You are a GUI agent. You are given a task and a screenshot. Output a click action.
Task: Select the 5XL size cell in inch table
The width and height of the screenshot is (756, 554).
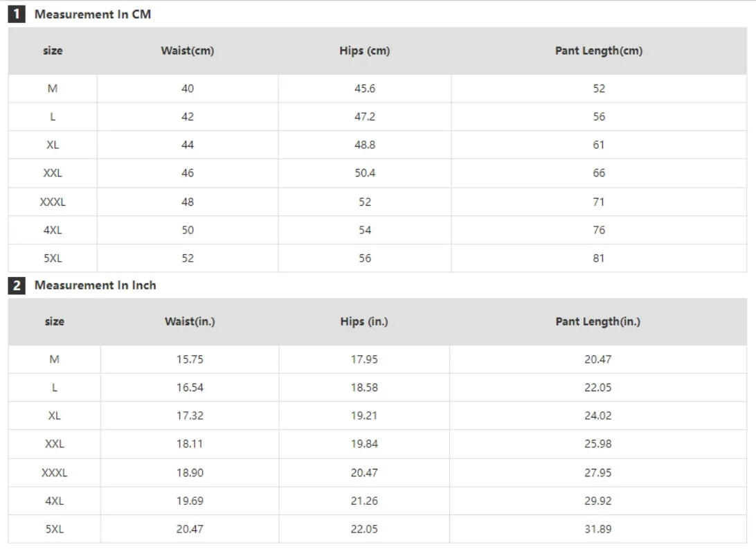click(x=55, y=529)
